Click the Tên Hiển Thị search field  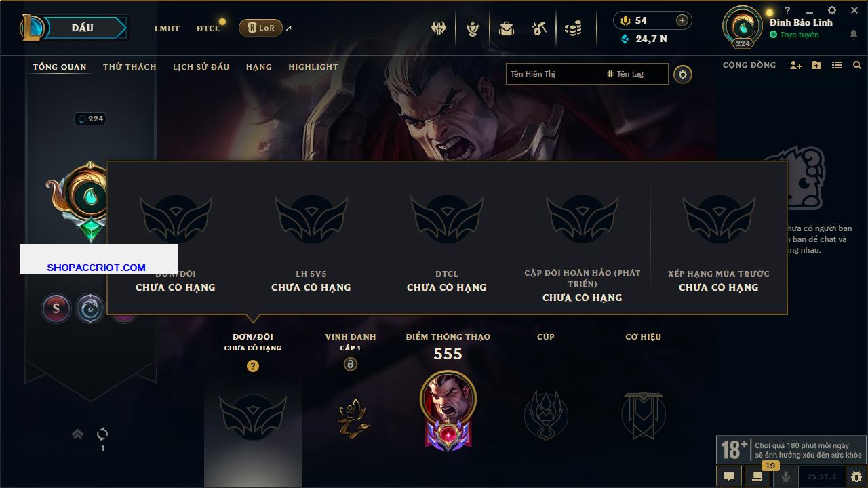(555, 74)
